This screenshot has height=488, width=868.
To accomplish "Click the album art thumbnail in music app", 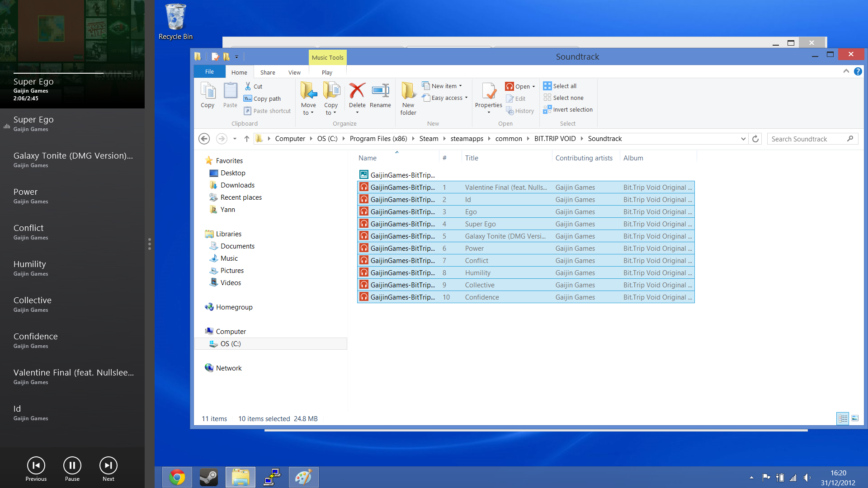I will (x=51, y=31).
